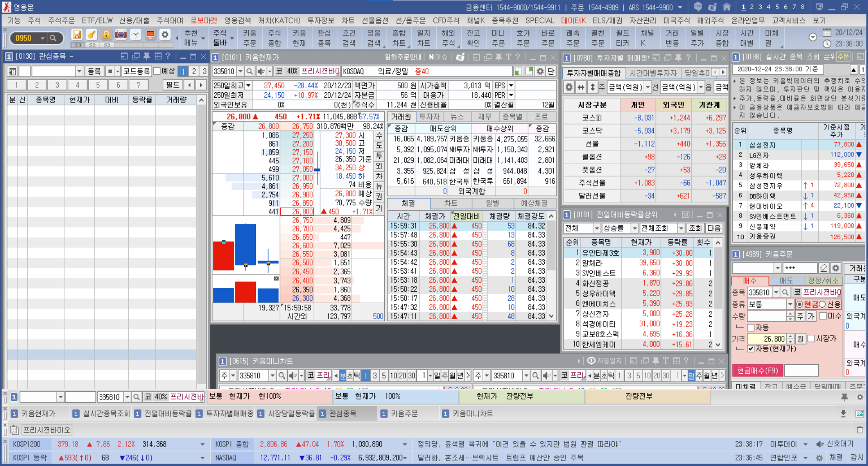Open the 상승률 dropdown in 전일대비등락률상위
The width and height of the screenshot is (868, 466).
pyautogui.click(x=634, y=228)
